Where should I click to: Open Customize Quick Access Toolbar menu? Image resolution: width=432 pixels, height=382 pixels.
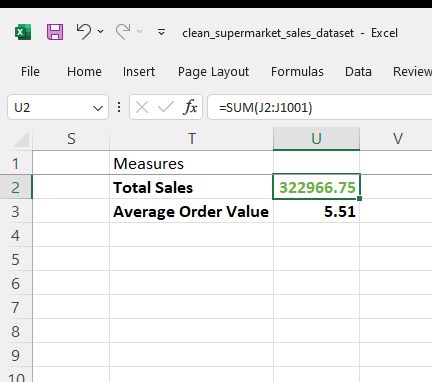tap(161, 32)
